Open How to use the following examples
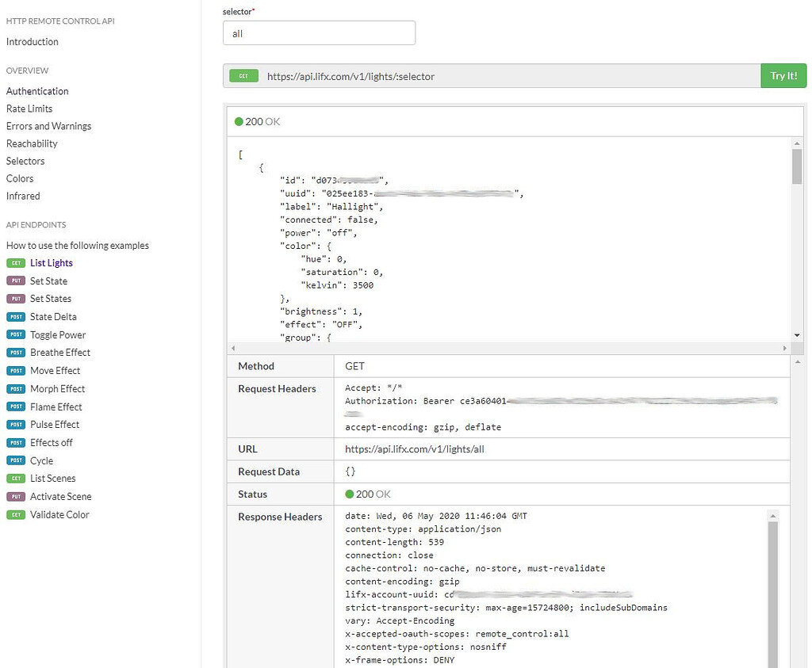Viewport: 812px width, 668px height. pos(78,246)
